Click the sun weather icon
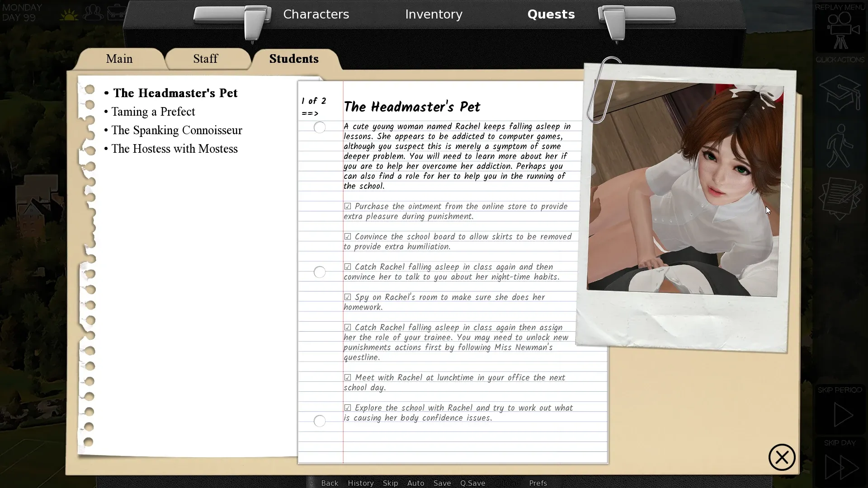This screenshot has width=868, height=488. click(69, 15)
